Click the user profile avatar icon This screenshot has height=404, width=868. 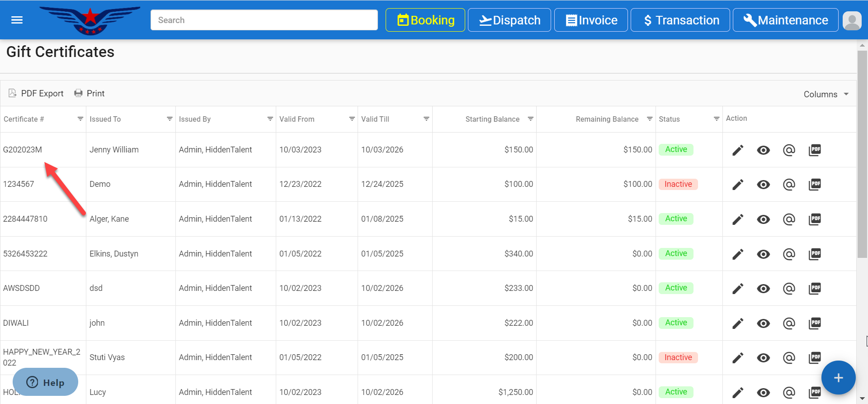(x=852, y=20)
